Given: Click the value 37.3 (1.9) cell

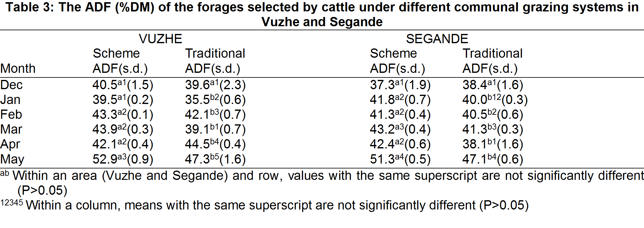Looking at the screenshot, I should tap(400, 85).
